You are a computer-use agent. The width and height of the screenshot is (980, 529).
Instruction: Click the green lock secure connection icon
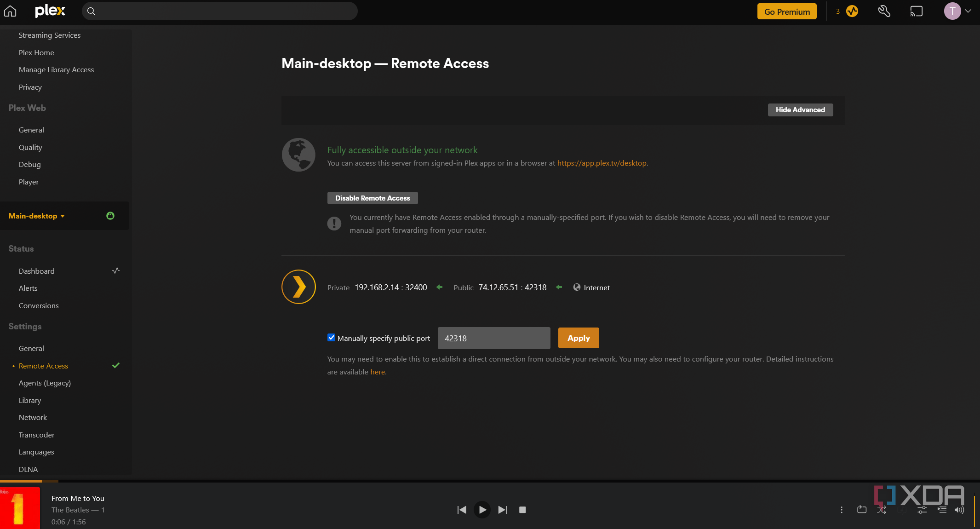(x=110, y=216)
